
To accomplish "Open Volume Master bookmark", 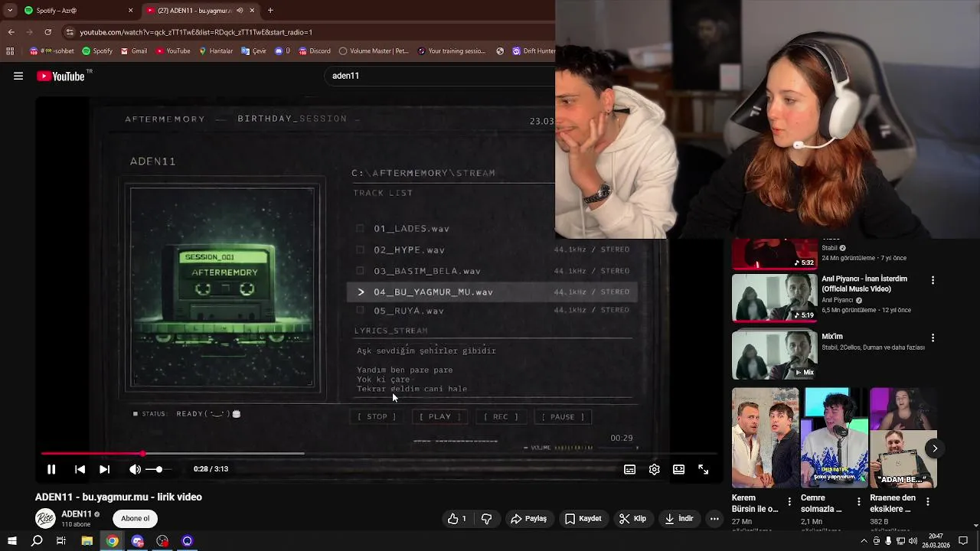I will [x=374, y=51].
